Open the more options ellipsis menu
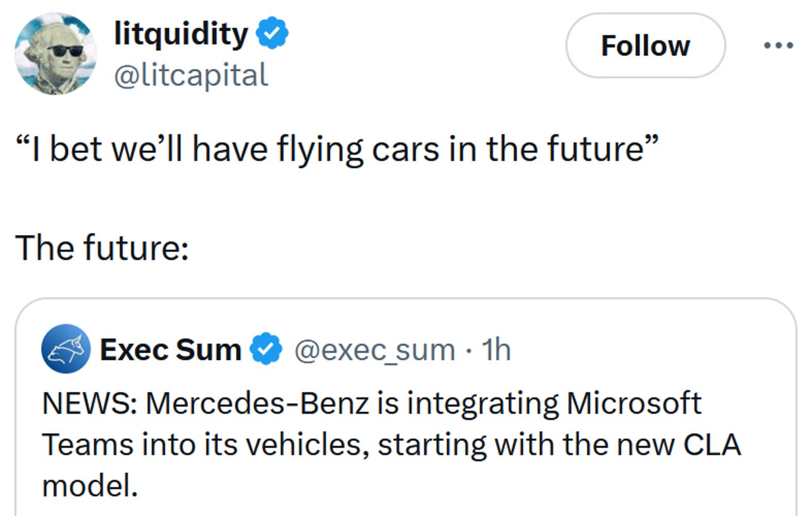The height and width of the screenshot is (516, 812). pyautogui.click(x=777, y=45)
